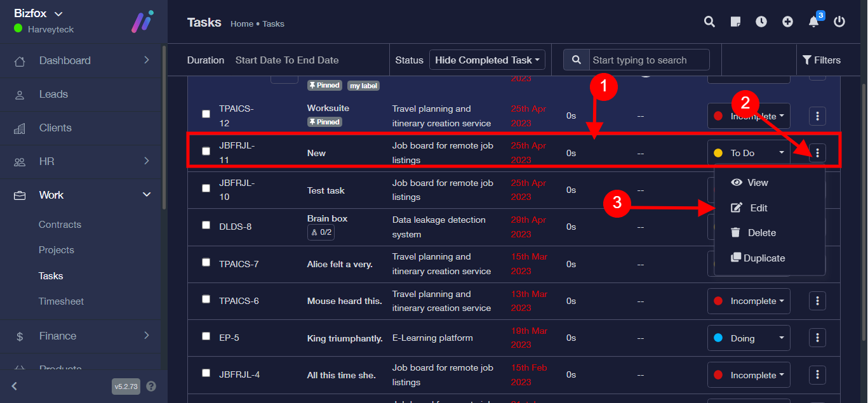
Task: Click the plus add-new icon
Action: pos(787,22)
